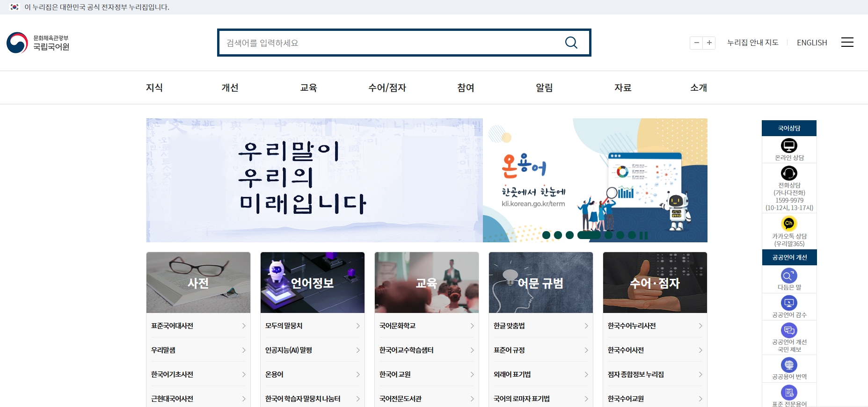The height and width of the screenshot is (407, 868).
Task: Open the hamburger menu icon
Action: (x=847, y=42)
